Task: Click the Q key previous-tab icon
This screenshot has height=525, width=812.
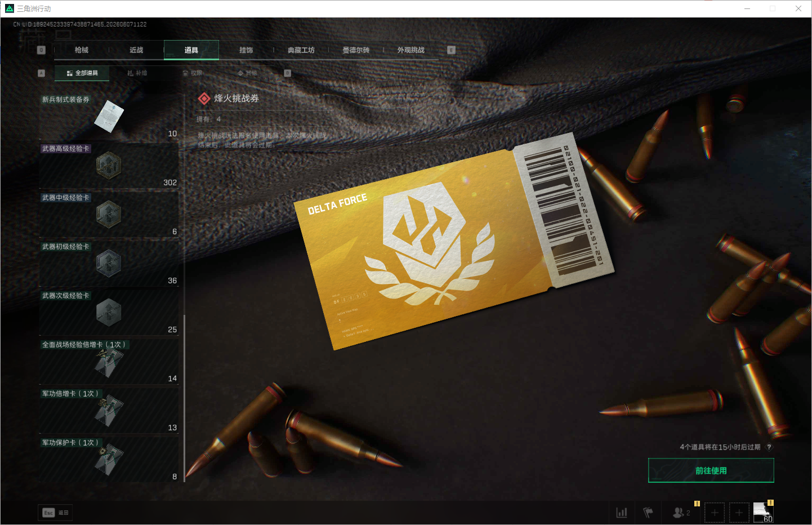Action: [x=41, y=50]
